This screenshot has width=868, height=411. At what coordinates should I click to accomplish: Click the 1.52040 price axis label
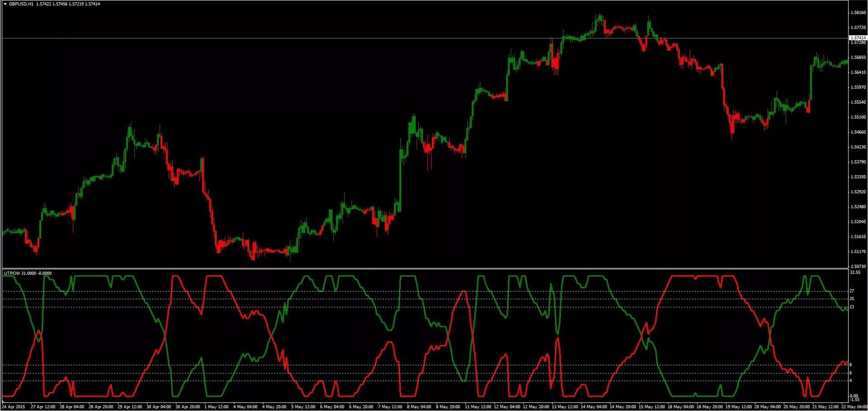pyautogui.click(x=859, y=222)
